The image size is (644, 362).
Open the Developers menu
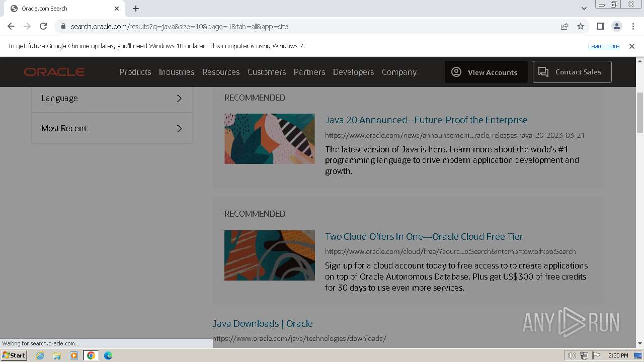[353, 72]
